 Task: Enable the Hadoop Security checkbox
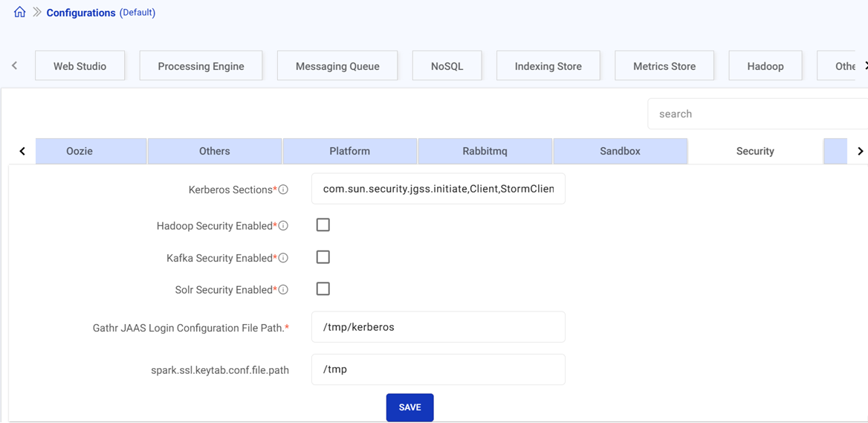(323, 225)
